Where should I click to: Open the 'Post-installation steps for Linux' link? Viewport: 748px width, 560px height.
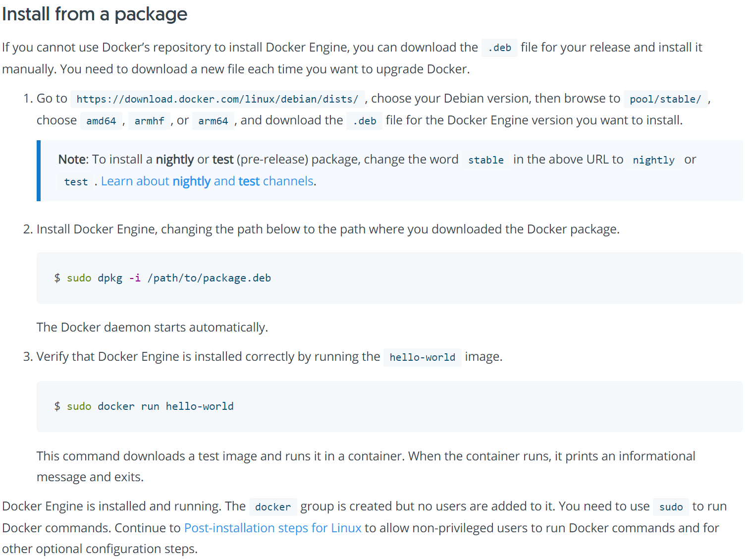coord(273,528)
